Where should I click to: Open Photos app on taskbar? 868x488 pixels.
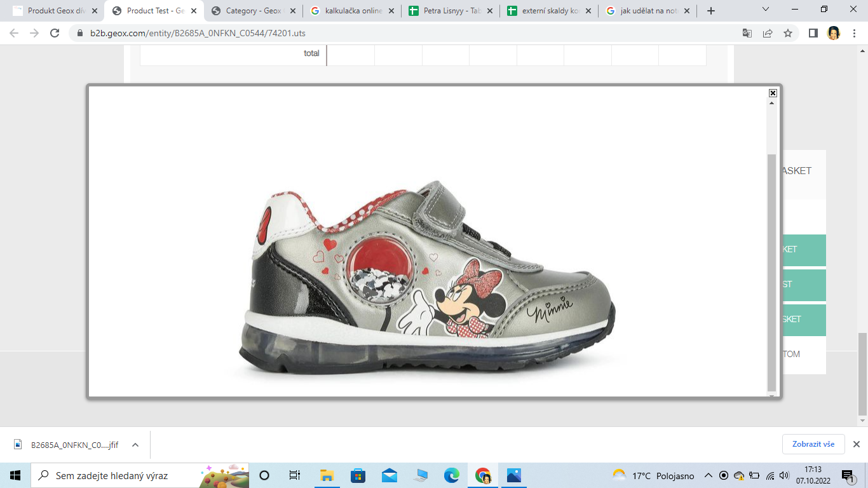point(514,475)
